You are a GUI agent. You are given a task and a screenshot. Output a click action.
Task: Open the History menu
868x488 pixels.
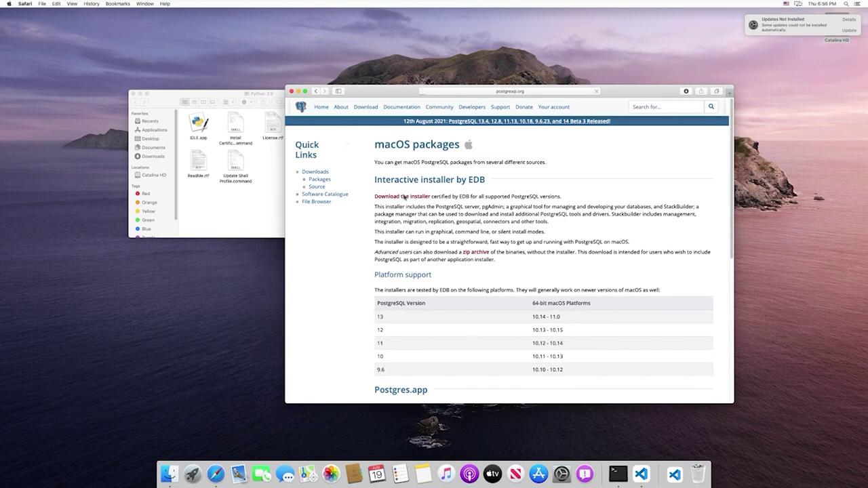coord(91,3)
